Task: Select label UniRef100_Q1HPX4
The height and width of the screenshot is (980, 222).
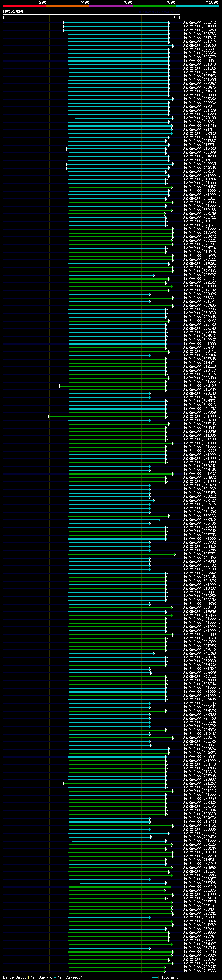Action: coord(199,179)
